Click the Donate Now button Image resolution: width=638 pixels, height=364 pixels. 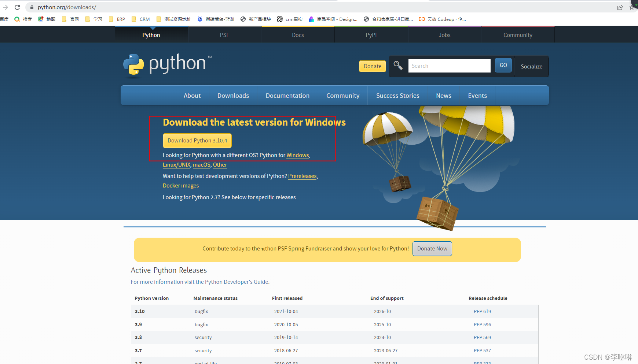click(432, 249)
